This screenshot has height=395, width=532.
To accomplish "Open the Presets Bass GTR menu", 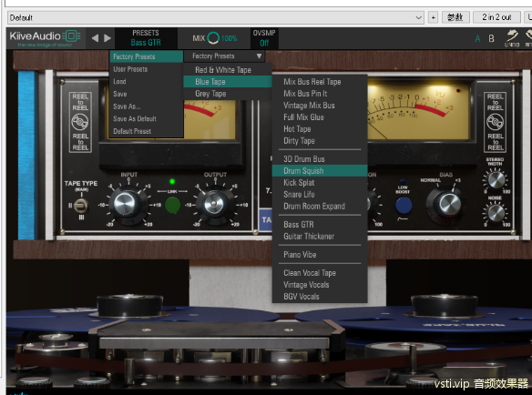I will (x=146, y=38).
